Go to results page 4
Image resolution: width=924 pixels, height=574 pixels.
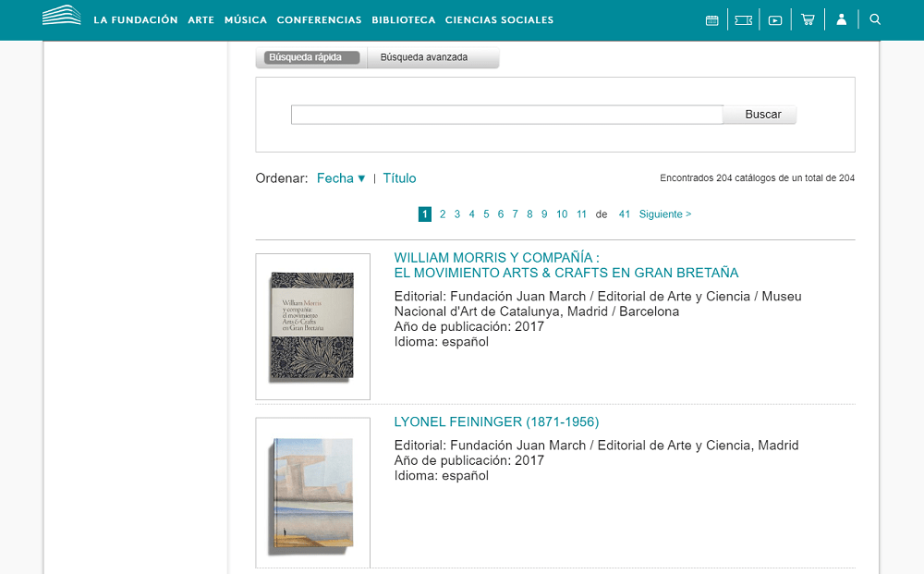tap(471, 214)
